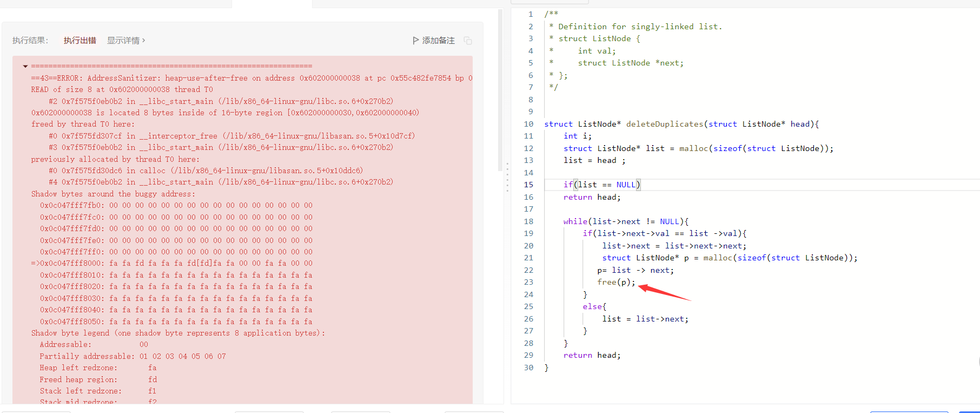This screenshot has height=413, width=980.
Task: Click 'if(list->next->val == list ->val){' line
Action: point(665,233)
